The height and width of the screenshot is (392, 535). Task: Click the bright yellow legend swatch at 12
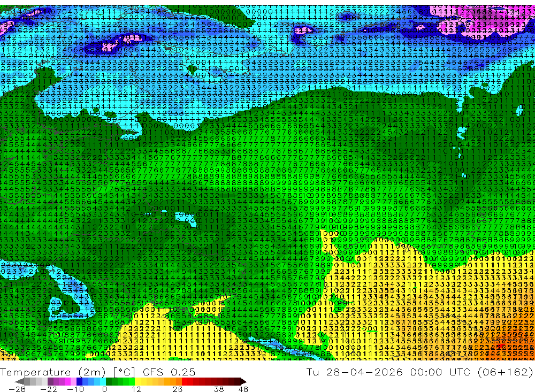tap(138, 381)
